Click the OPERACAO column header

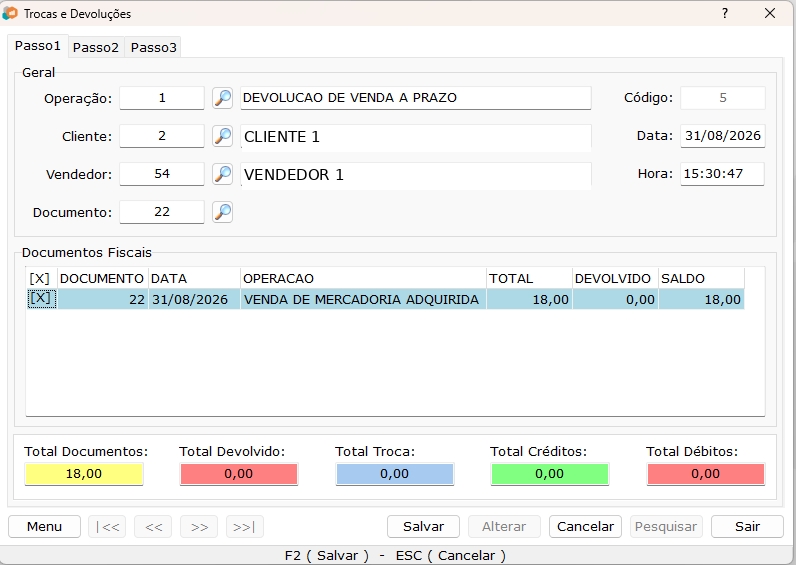click(x=363, y=278)
